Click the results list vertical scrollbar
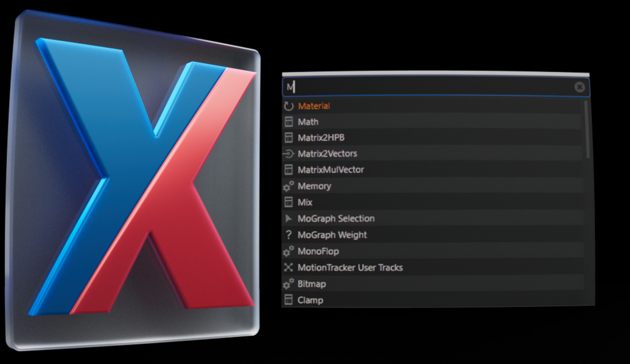630x364 pixels. click(587, 129)
